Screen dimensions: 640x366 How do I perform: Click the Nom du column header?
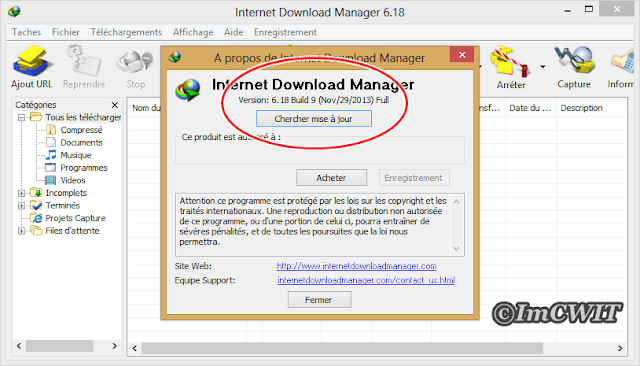click(145, 108)
